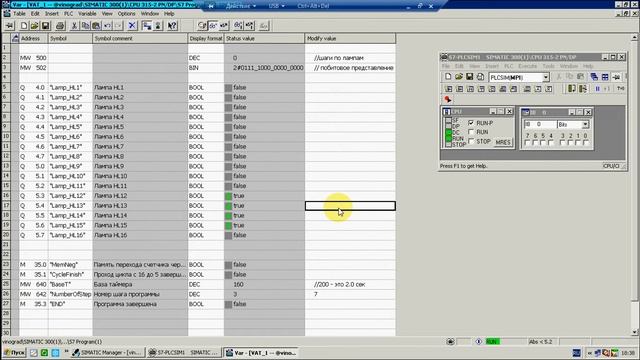This screenshot has height=360, width=640.
Task: Click the Modify Variable icon next to glasses
Action: pos(224,26)
